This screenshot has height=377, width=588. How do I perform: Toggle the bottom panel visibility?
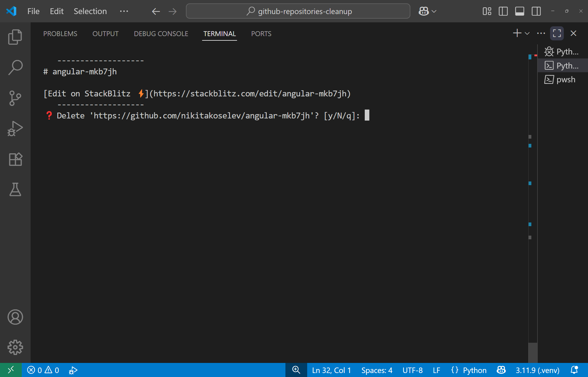pyautogui.click(x=520, y=11)
